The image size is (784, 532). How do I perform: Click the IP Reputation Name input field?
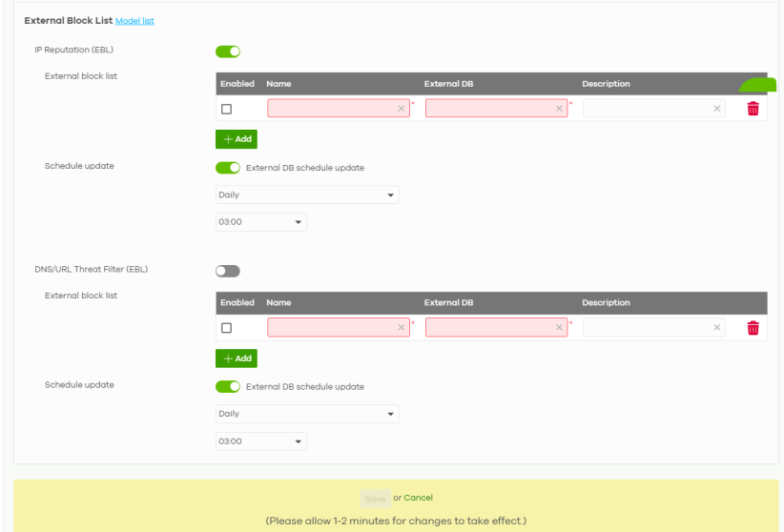tap(332, 109)
